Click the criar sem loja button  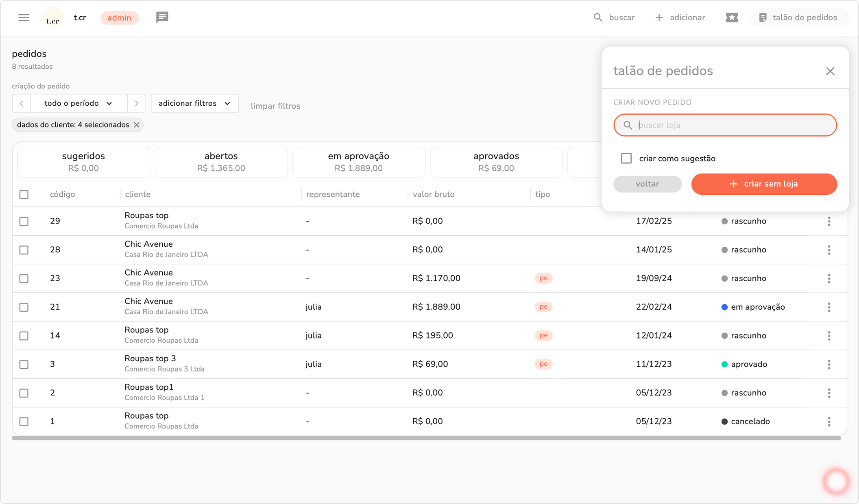point(764,184)
